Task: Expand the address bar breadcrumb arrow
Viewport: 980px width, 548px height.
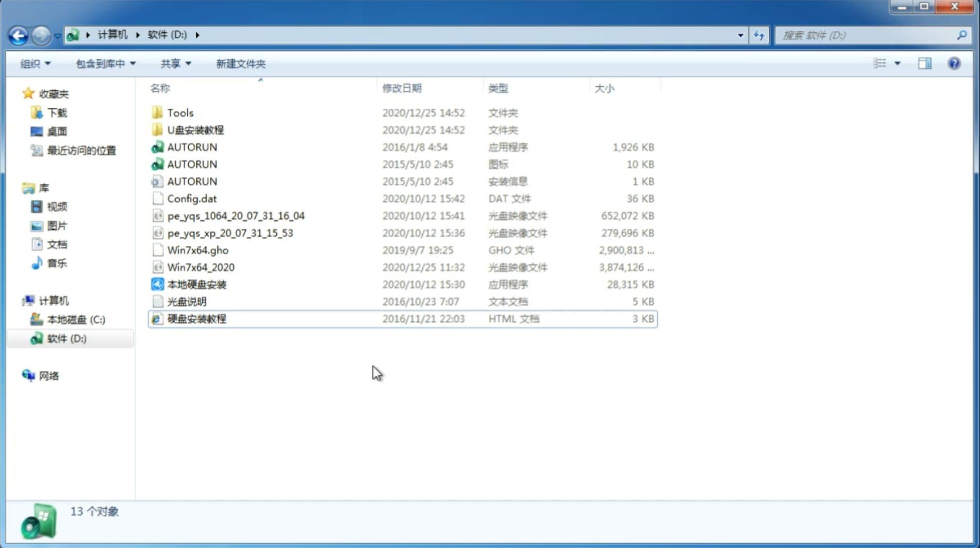Action: click(198, 34)
